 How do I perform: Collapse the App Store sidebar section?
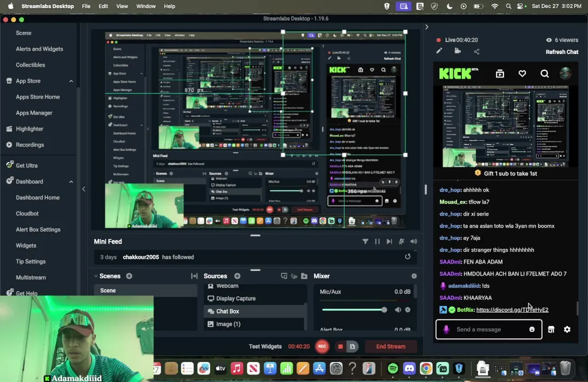coord(71,81)
